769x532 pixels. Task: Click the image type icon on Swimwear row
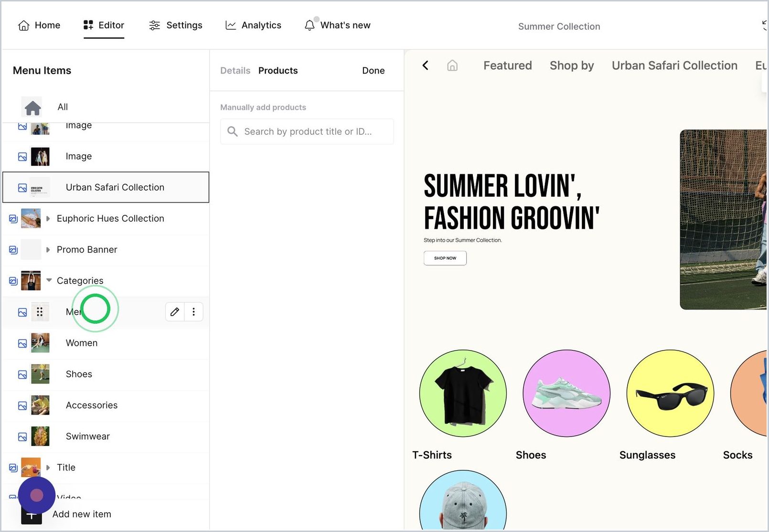[22, 436]
